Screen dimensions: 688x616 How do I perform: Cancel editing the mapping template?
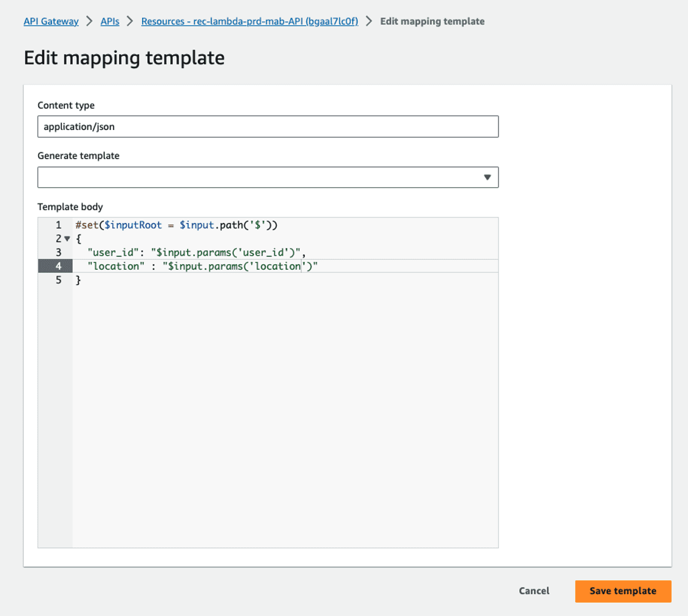534,591
